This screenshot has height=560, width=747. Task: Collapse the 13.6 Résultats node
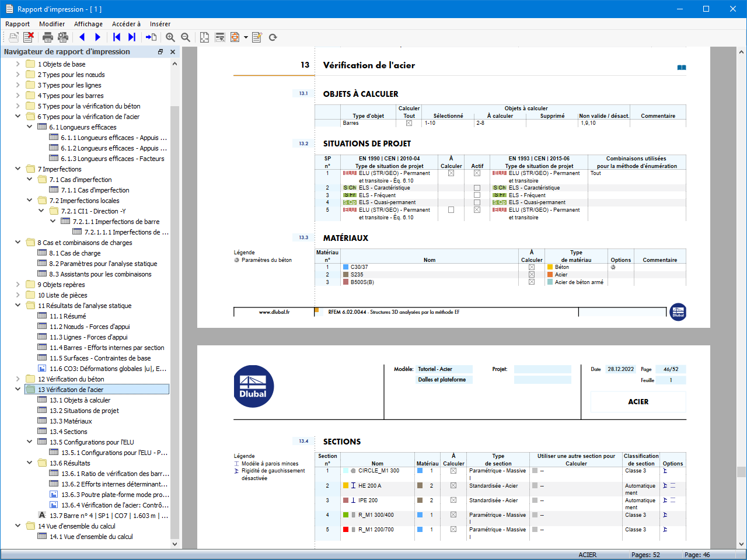point(30,463)
